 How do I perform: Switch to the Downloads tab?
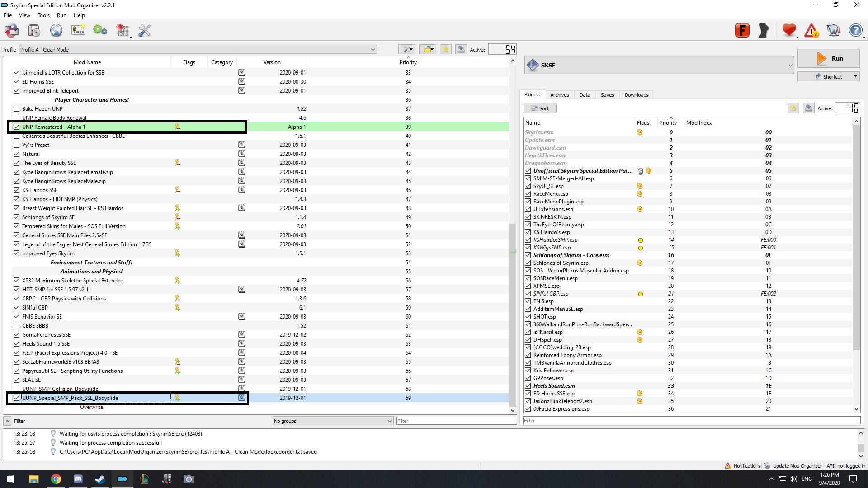click(x=637, y=95)
